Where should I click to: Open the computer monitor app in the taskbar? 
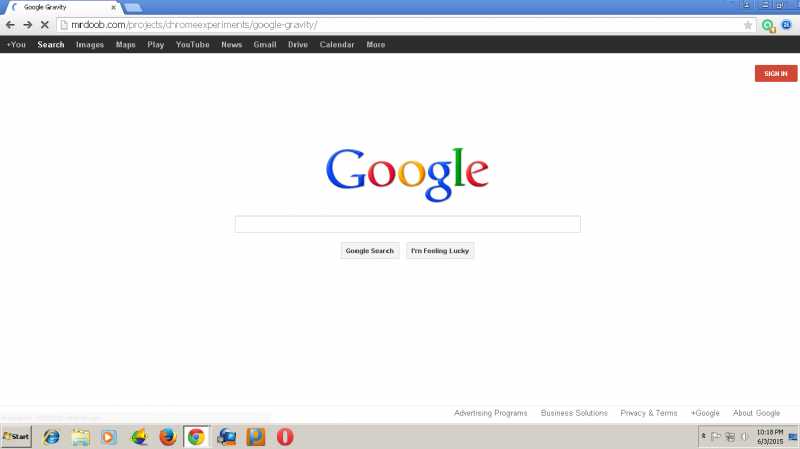226,437
